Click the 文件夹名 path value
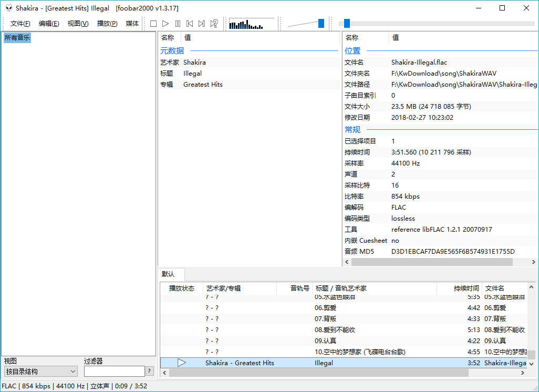 pyautogui.click(x=444, y=73)
